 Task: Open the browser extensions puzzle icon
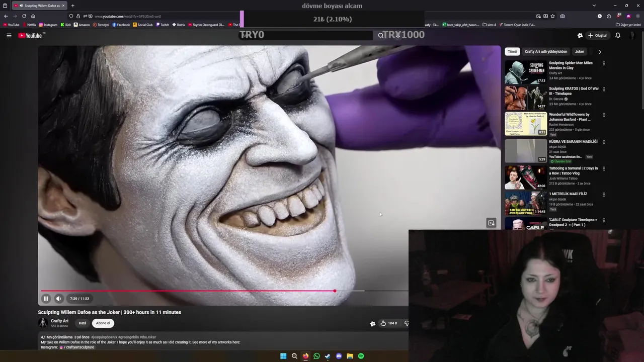click(x=609, y=16)
